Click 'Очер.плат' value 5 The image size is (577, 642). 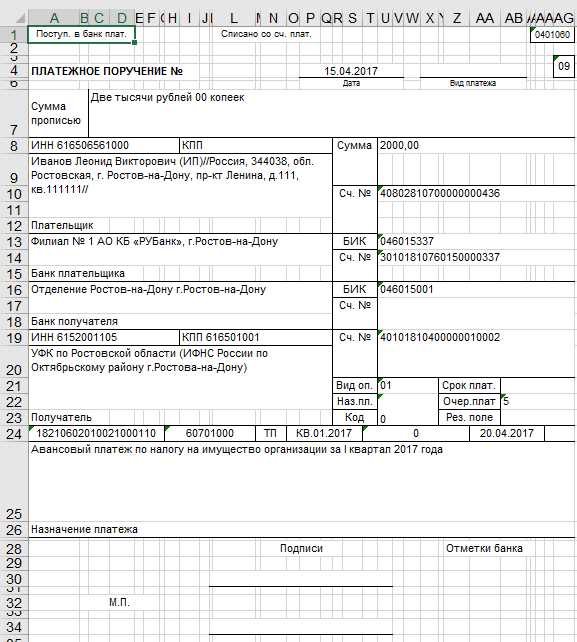pos(538,401)
